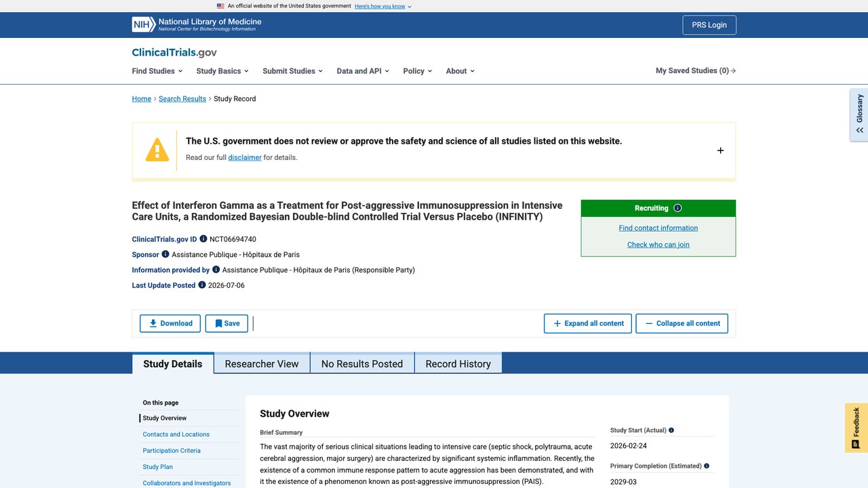Open the Submit Studies dropdown menu
Image resolution: width=868 pixels, height=488 pixels.
[293, 71]
